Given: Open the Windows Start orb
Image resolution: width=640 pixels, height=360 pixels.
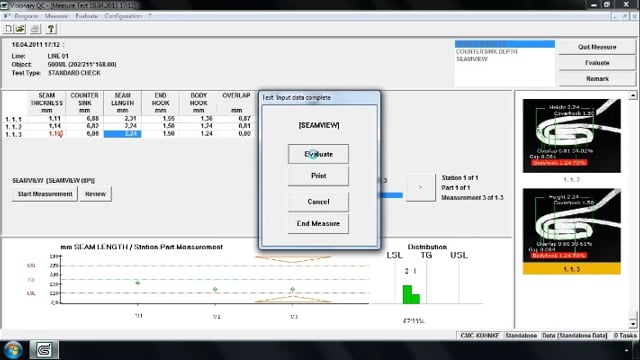Looking at the screenshot, I should (x=13, y=350).
